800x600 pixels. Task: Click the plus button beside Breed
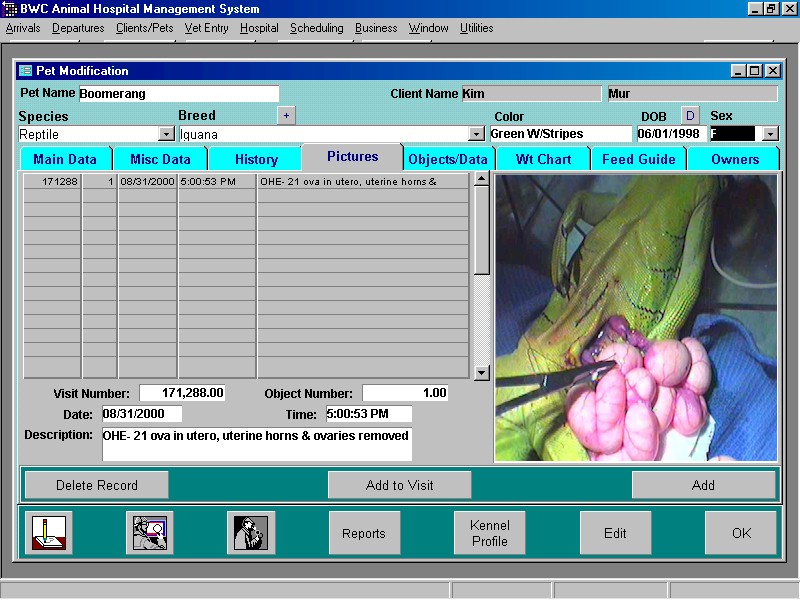286,116
